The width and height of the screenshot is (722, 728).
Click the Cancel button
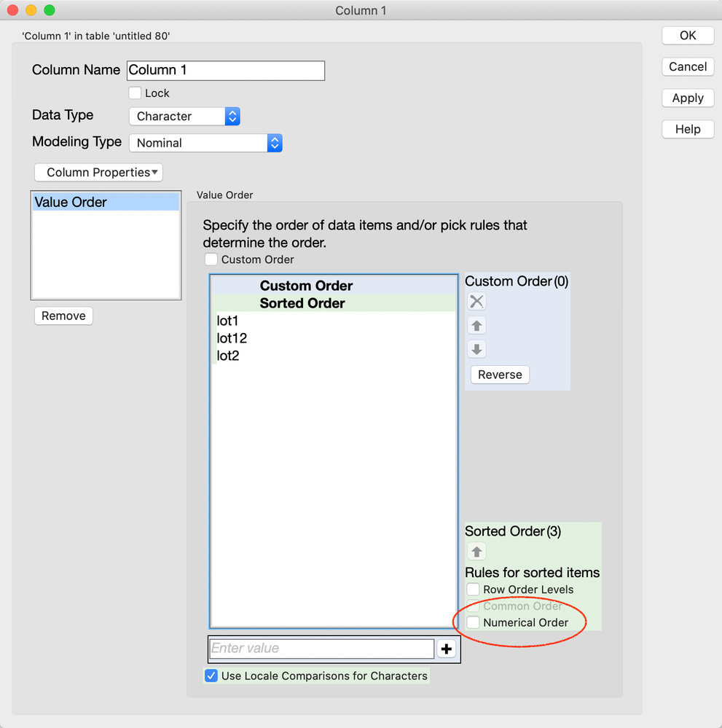coord(688,66)
